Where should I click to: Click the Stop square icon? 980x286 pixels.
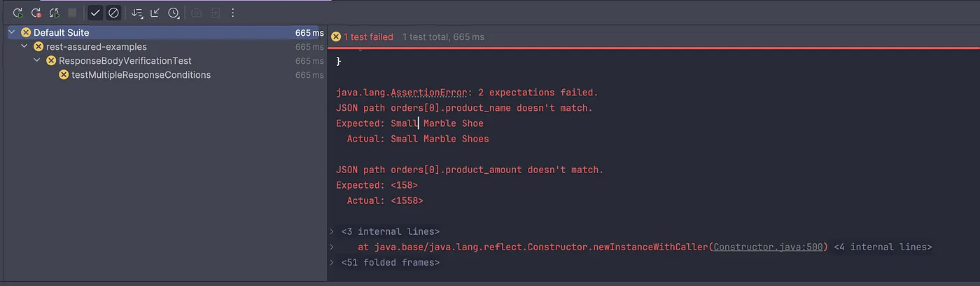(73, 13)
